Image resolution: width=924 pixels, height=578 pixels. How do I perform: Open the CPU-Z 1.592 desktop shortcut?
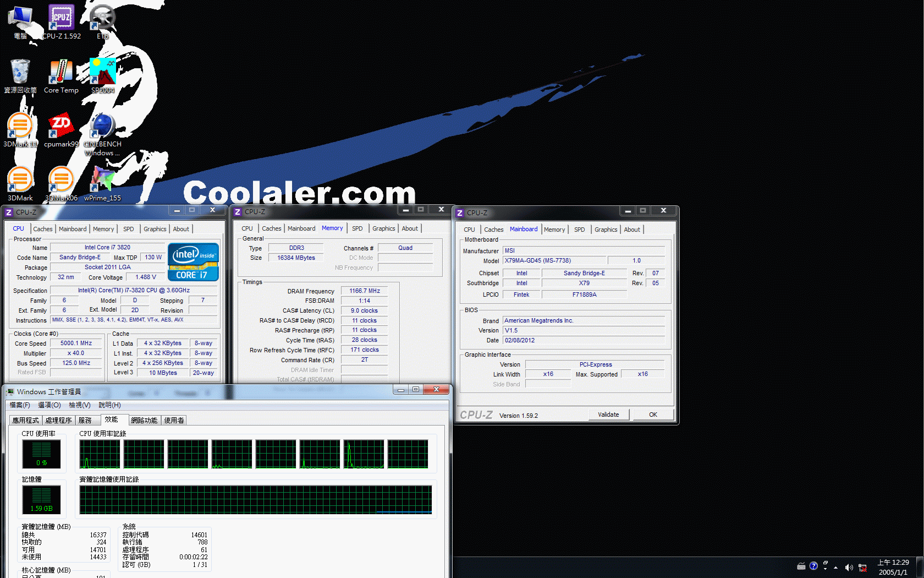61,22
